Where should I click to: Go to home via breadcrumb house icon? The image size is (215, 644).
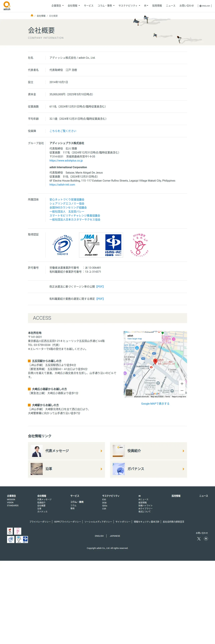click(x=32, y=16)
